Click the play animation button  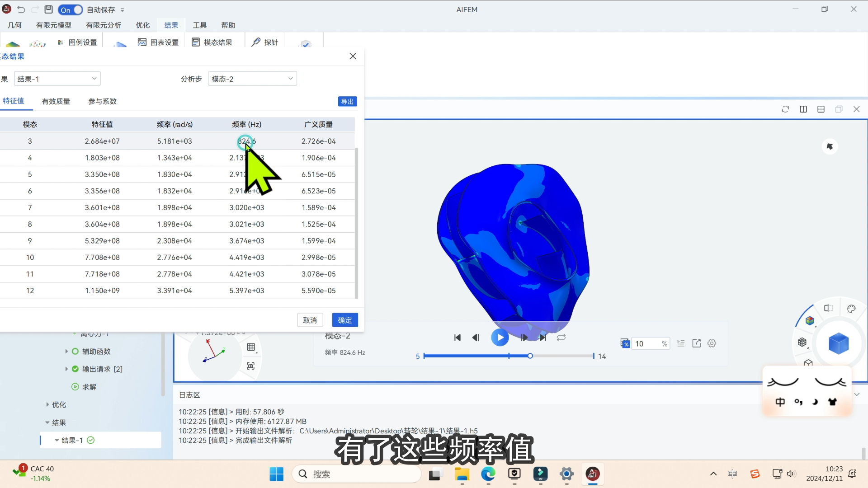[x=500, y=338]
